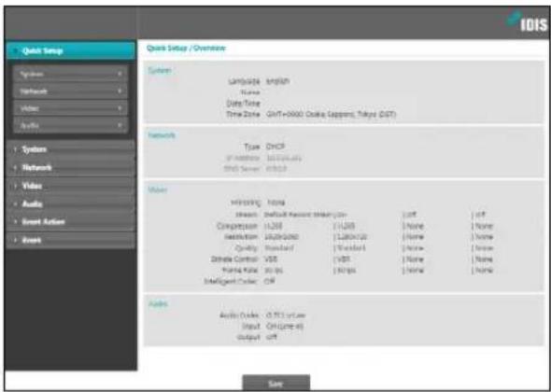This screenshot has height=392, width=551.
Task: Click the Time Zone value GMT+09:00
Action: click(331, 115)
